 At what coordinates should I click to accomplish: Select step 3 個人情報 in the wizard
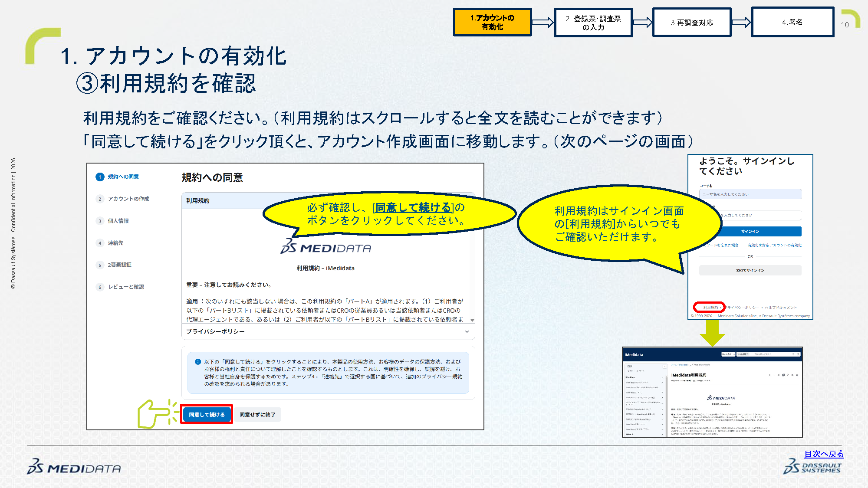[113, 221]
